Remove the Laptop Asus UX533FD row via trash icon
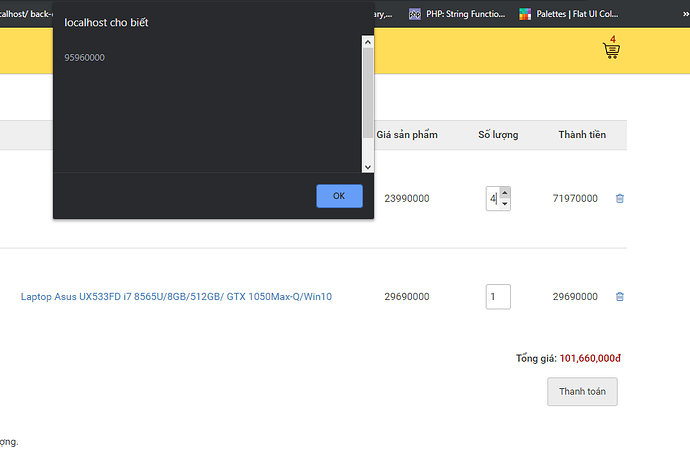Image resolution: width=690 pixels, height=457 pixels. pyautogui.click(x=619, y=297)
